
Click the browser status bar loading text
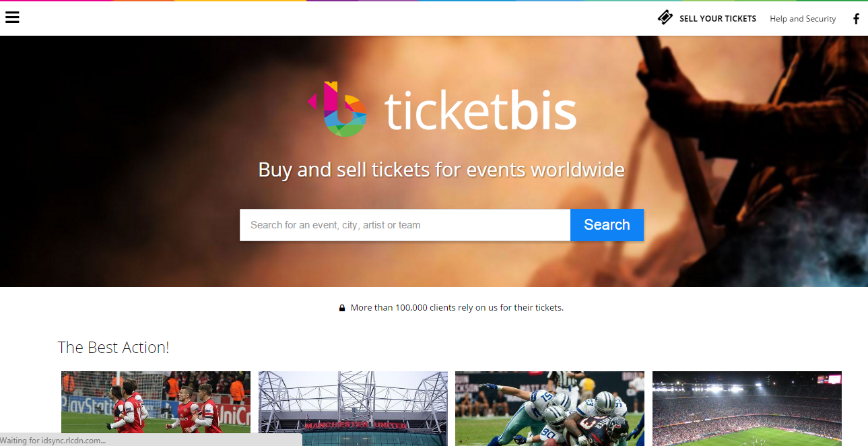(57, 441)
